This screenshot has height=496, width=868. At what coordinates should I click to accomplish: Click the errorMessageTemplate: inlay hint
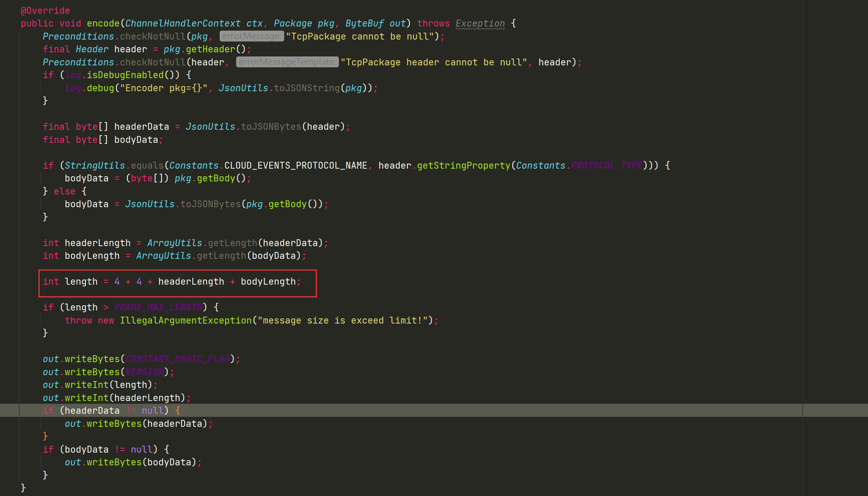pos(287,62)
